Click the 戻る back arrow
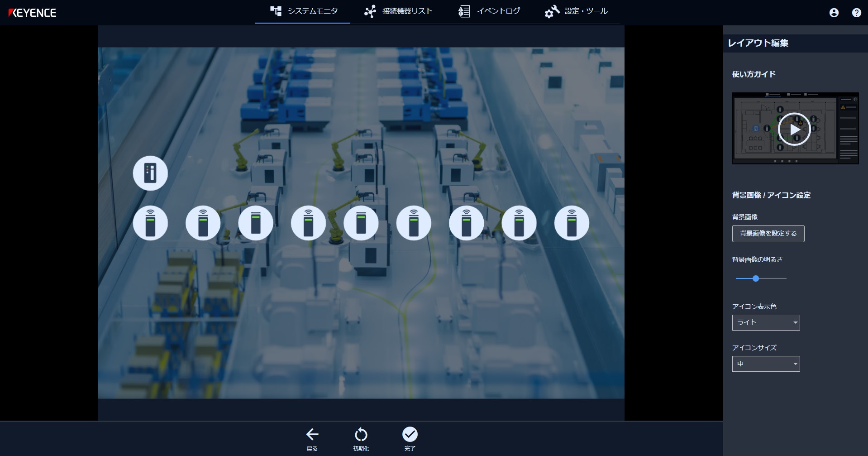Viewport: 868px width, 456px height. click(312, 438)
